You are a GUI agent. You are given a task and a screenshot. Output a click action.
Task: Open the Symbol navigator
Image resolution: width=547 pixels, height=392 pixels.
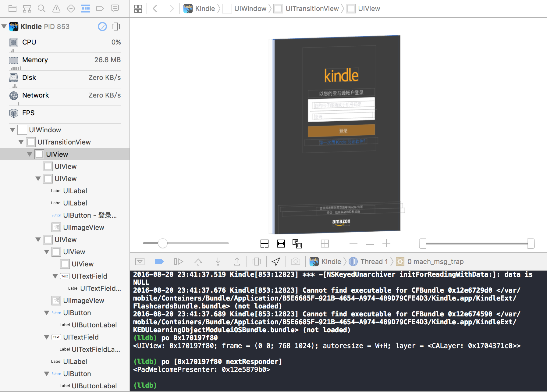coord(27,9)
